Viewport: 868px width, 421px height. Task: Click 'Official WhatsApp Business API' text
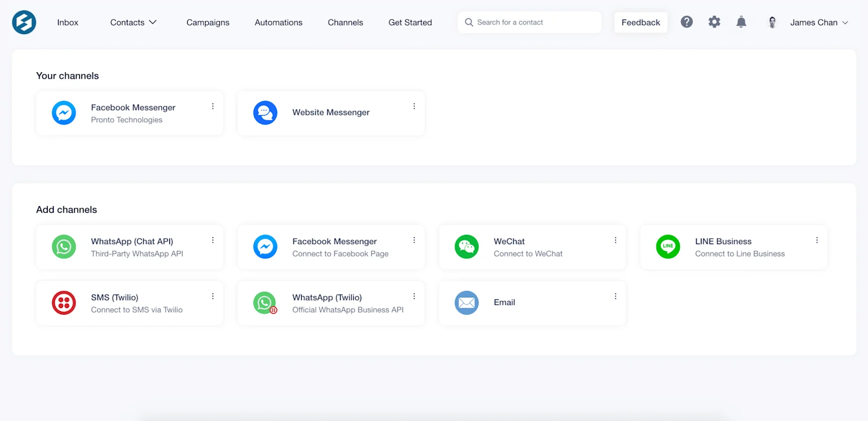(x=348, y=310)
